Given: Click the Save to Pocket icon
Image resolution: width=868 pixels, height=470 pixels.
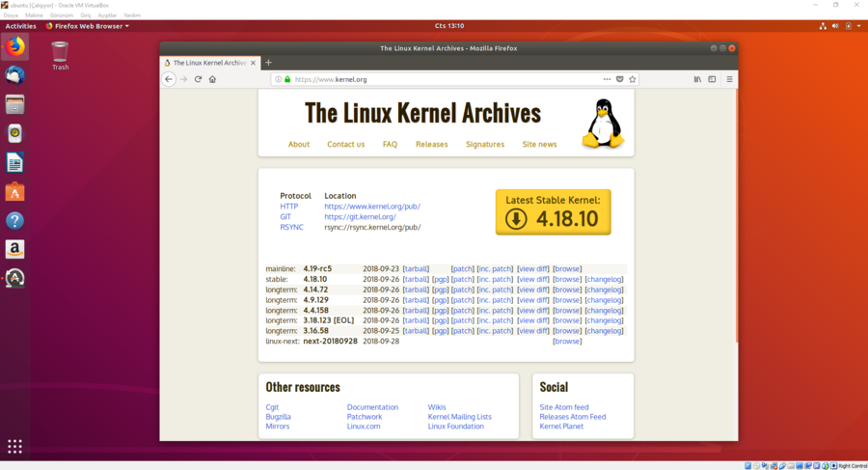Looking at the screenshot, I should tap(620, 79).
